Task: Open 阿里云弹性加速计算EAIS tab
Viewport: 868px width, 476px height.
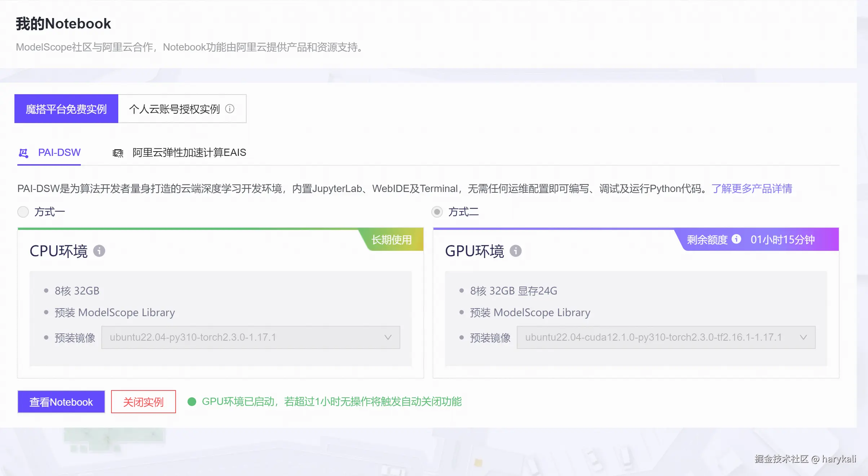Action: [189, 153]
